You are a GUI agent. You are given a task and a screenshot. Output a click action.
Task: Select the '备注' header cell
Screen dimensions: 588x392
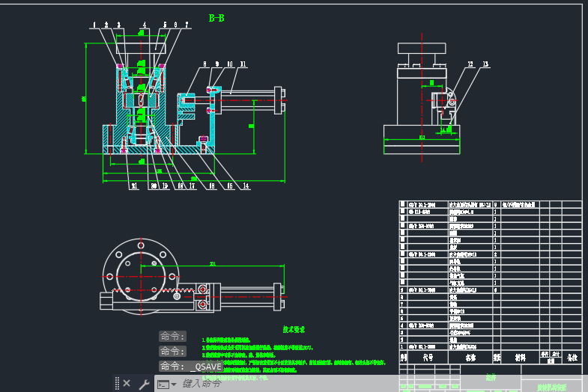click(x=572, y=358)
